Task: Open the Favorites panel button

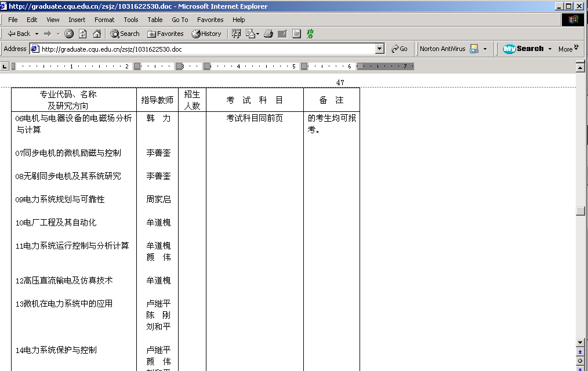Action: point(165,34)
